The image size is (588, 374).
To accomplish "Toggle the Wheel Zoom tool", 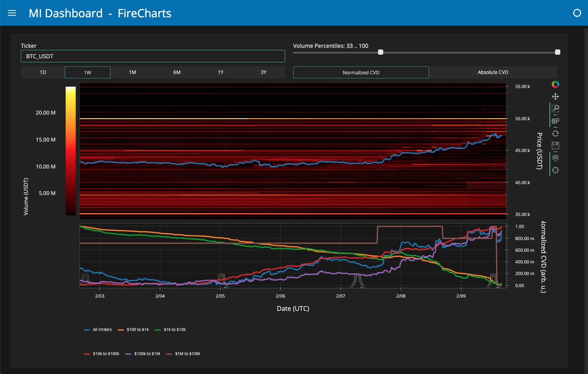I will [555, 121].
